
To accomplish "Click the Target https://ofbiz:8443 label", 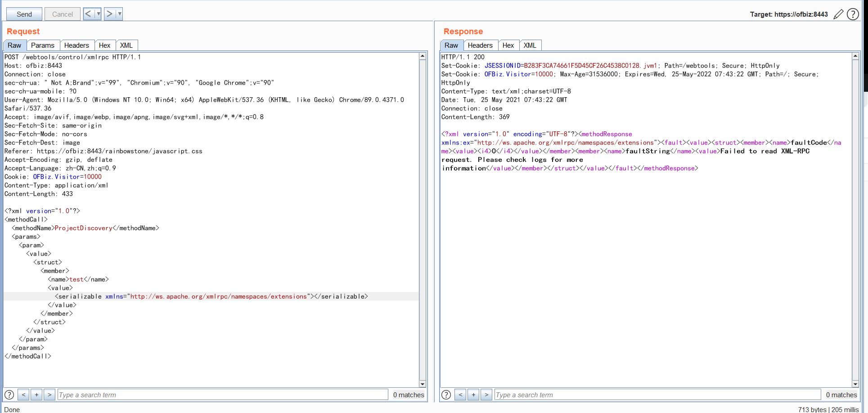I will 789,14.
